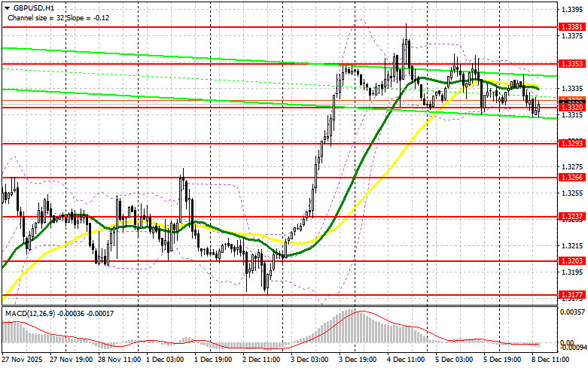Click the 1.3215 price scale value

pyautogui.click(x=572, y=246)
